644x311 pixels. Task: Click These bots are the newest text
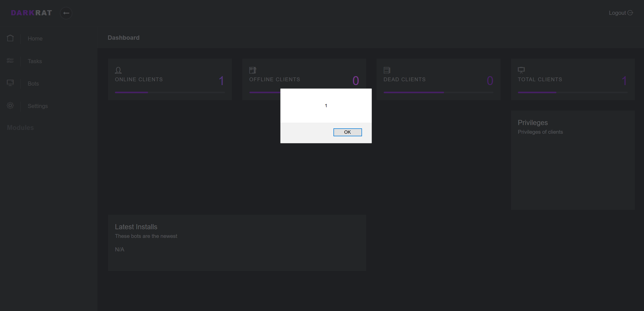point(146,236)
